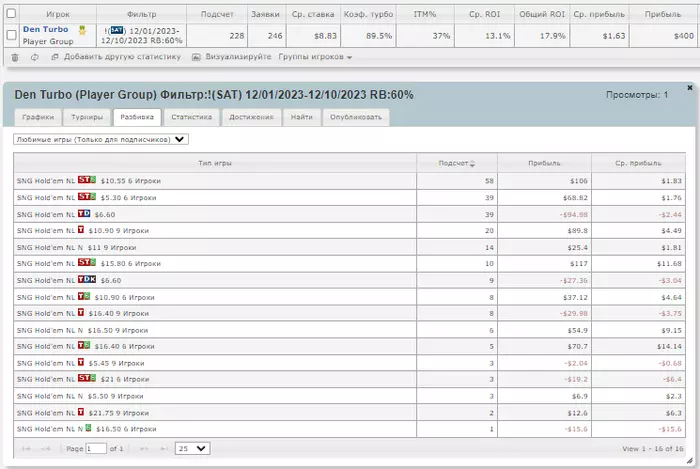
Task: Close the Den Turbo details panel
Action: pyautogui.click(x=690, y=87)
